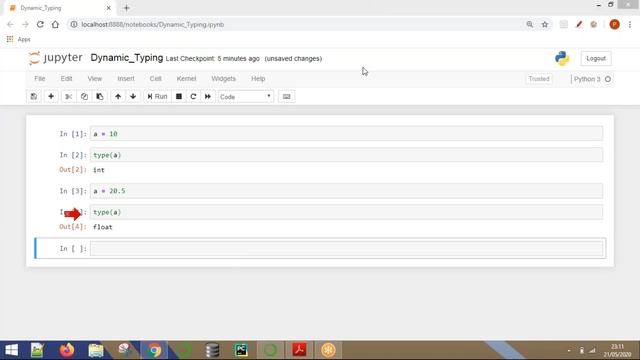Click into the empty In [ ] cell
This screenshot has width=640, height=360.
[346, 249]
